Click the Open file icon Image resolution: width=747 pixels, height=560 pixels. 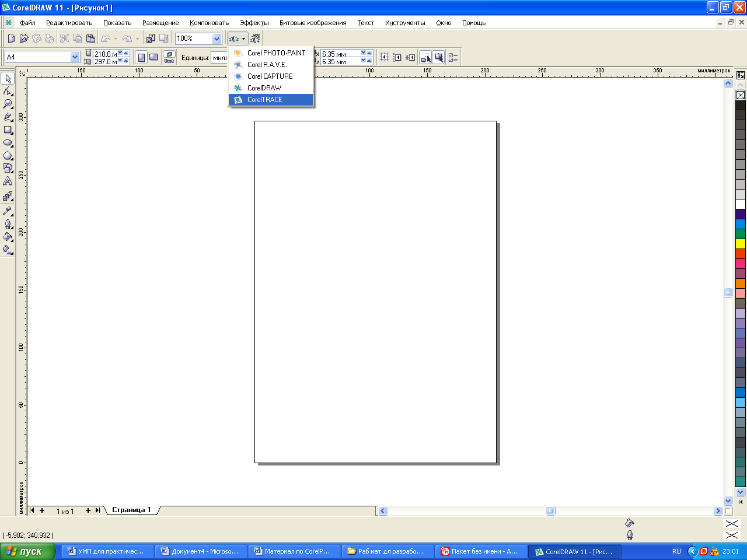coord(24,38)
